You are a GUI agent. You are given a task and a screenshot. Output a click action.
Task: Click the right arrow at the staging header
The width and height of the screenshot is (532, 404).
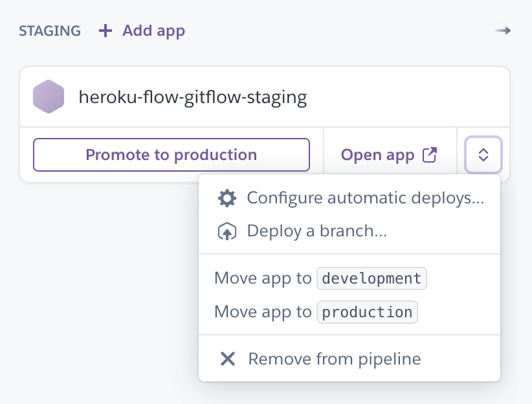click(x=503, y=30)
